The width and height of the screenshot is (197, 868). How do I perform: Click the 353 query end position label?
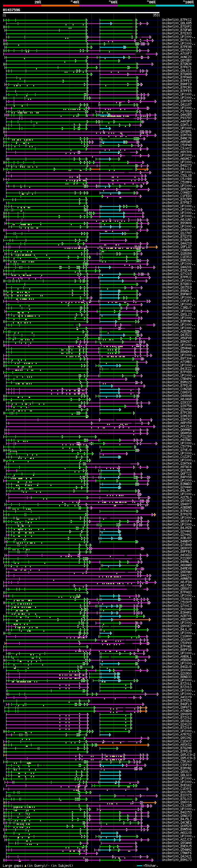coord(155,15)
